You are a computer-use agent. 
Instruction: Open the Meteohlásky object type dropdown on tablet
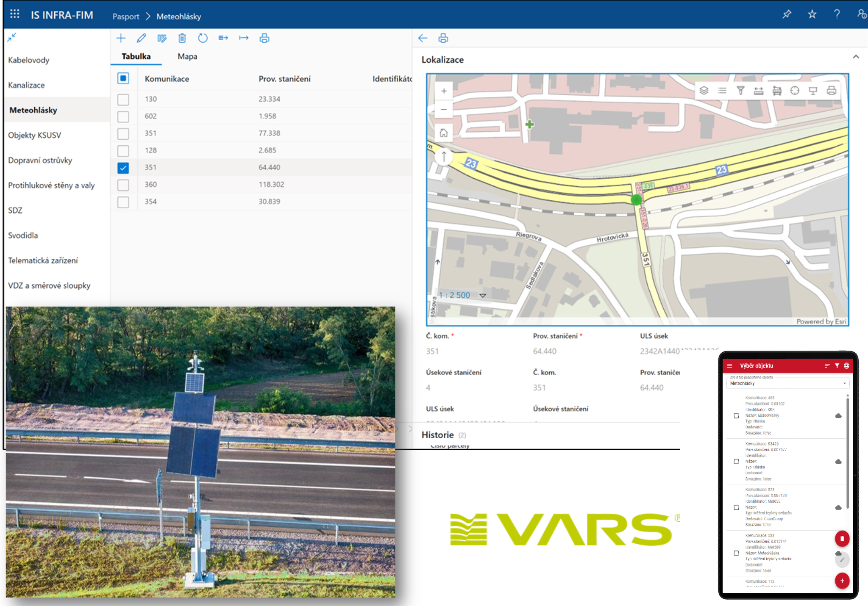[x=787, y=383]
